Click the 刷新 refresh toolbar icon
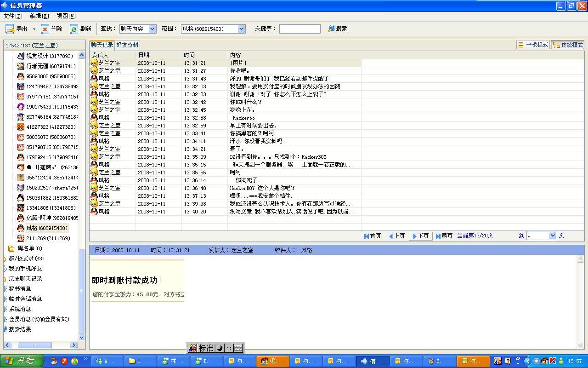 coord(73,29)
